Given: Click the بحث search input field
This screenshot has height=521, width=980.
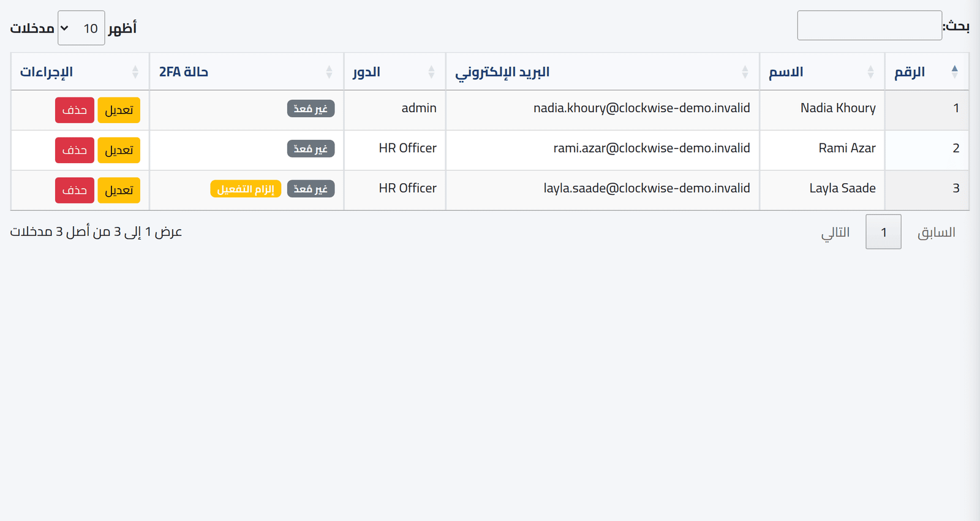Looking at the screenshot, I should pos(869,25).
